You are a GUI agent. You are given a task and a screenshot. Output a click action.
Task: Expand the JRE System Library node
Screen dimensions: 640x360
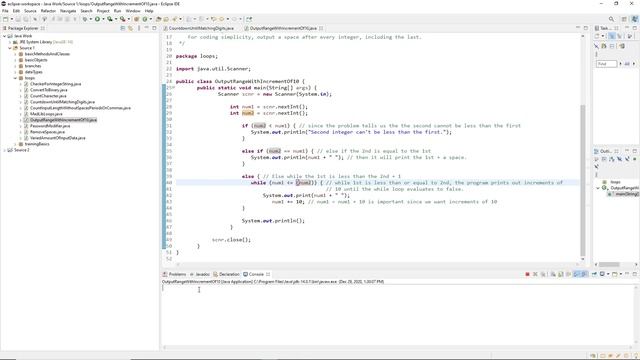click(x=10, y=42)
